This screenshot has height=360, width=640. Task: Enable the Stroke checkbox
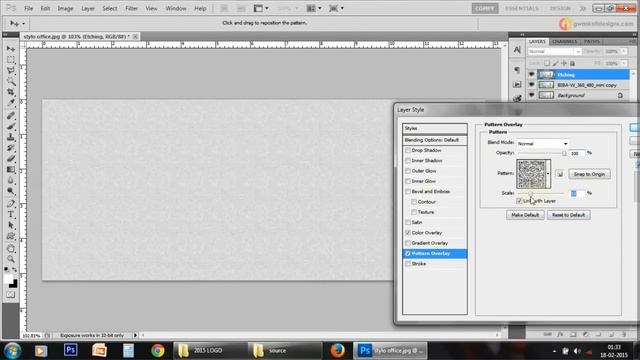click(408, 264)
